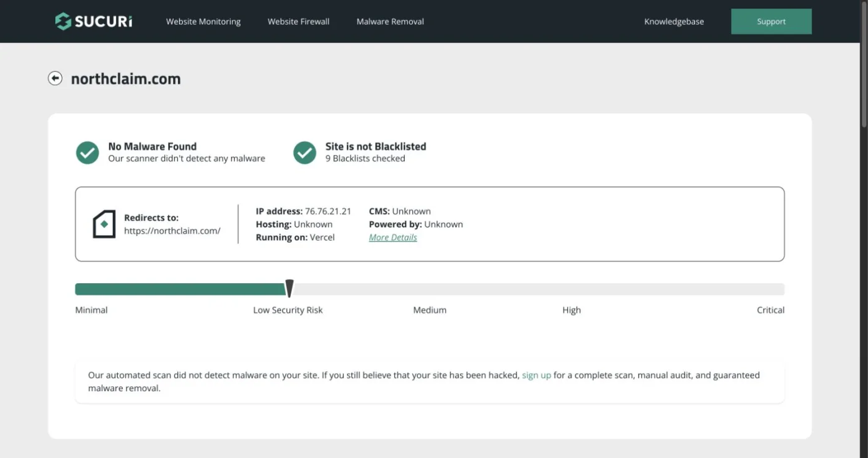Viewport: 868px width, 458px height.
Task: Click the Low Security Risk label
Action: coord(288,310)
